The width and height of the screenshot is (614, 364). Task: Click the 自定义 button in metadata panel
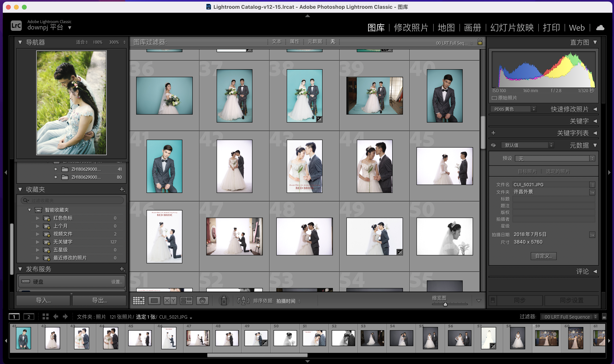[x=543, y=256]
